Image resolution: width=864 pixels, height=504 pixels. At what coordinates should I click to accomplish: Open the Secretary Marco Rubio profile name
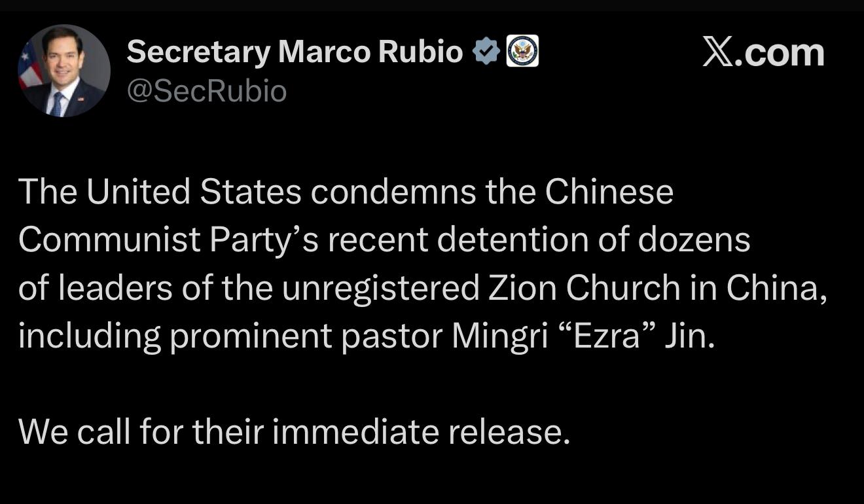[x=295, y=52]
